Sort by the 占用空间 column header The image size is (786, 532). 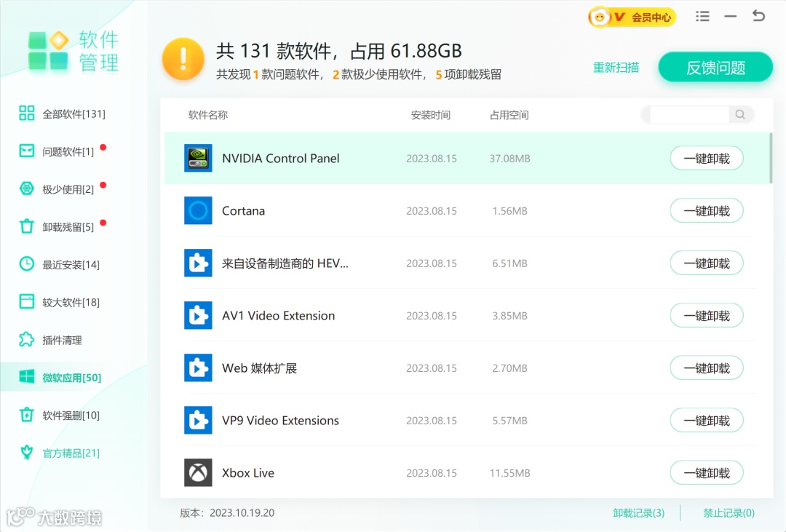coord(509,115)
